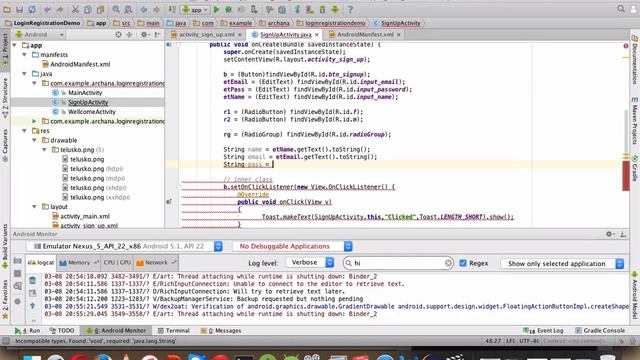Click the Find magnifier icon
640x360 pixels.
116,9
